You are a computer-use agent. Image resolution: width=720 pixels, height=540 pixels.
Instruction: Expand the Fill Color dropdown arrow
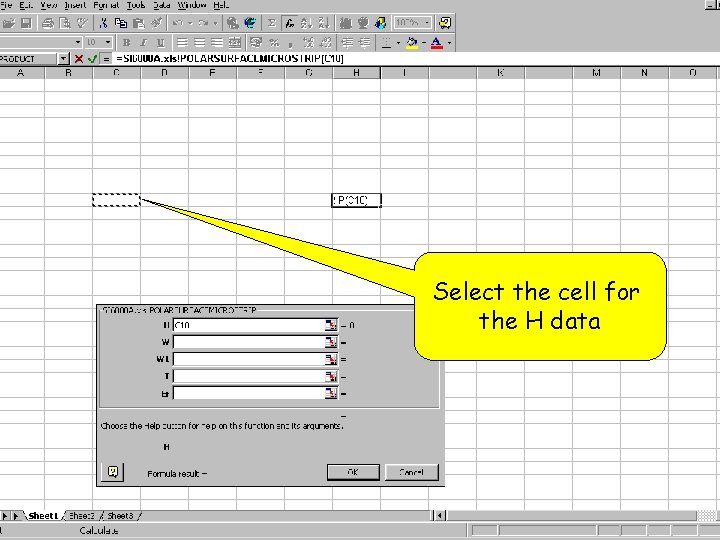click(x=424, y=43)
